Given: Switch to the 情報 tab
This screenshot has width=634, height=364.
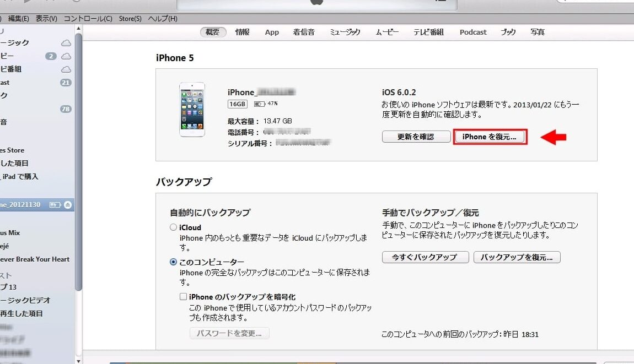Looking at the screenshot, I should (x=242, y=32).
